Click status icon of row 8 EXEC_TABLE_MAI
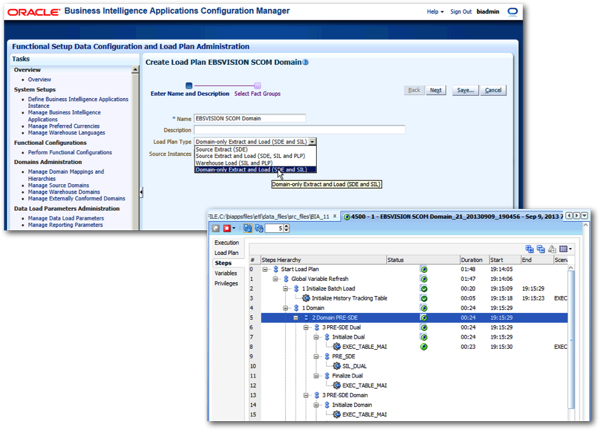 (424, 347)
